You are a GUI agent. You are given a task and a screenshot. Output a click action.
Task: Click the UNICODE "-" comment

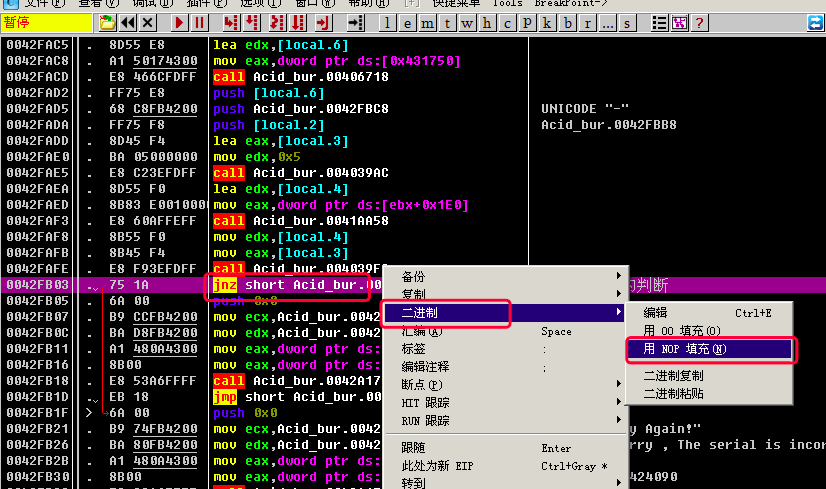585,109
